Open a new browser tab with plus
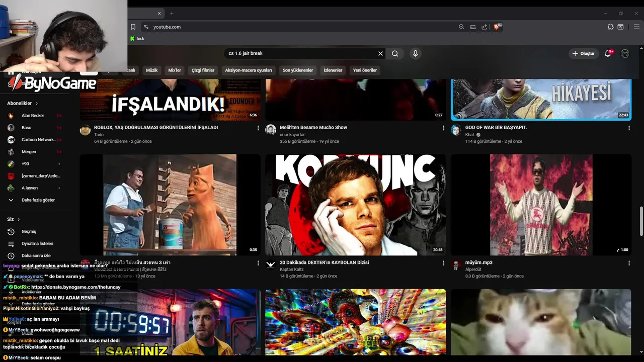 pyautogui.click(x=172, y=13)
